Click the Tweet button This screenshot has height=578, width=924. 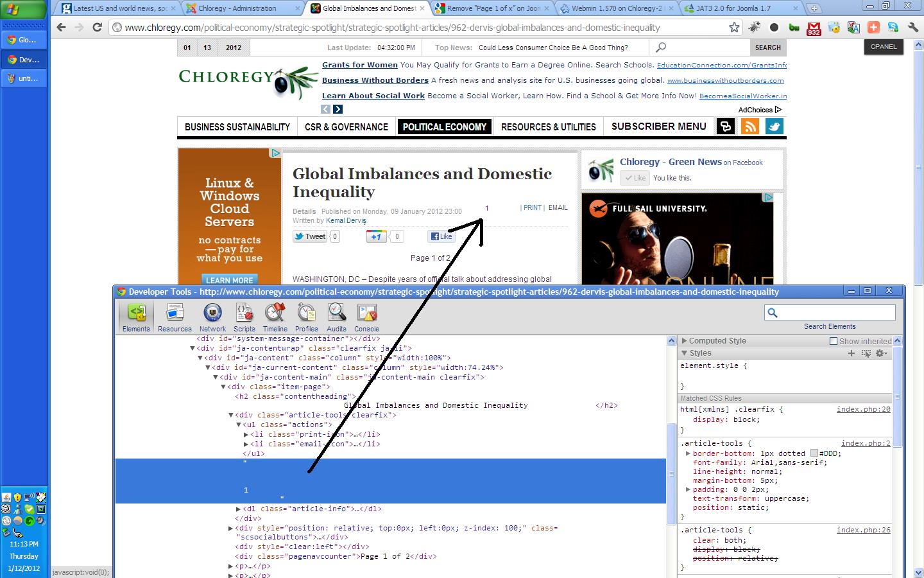pyautogui.click(x=310, y=236)
